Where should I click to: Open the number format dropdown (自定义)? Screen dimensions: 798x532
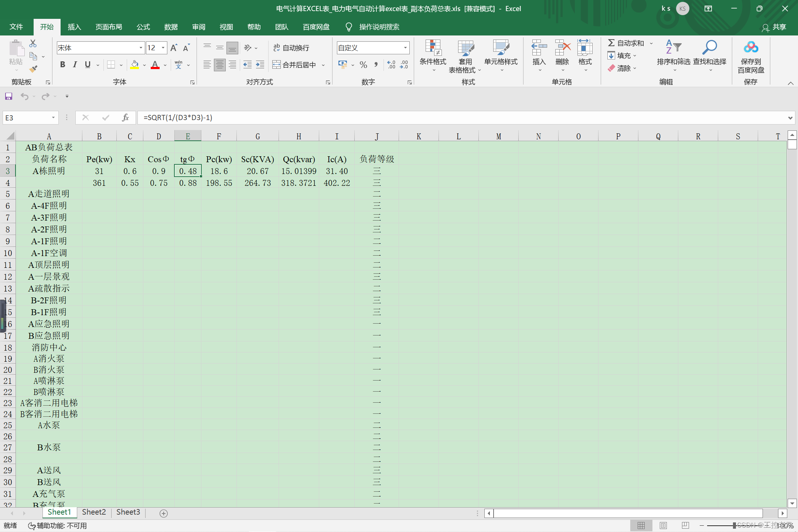tap(405, 48)
